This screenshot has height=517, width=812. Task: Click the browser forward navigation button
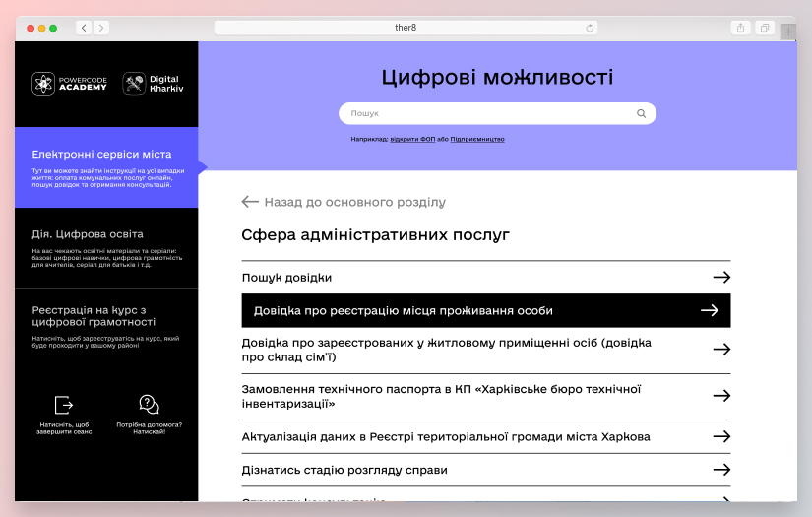coord(101,28)
